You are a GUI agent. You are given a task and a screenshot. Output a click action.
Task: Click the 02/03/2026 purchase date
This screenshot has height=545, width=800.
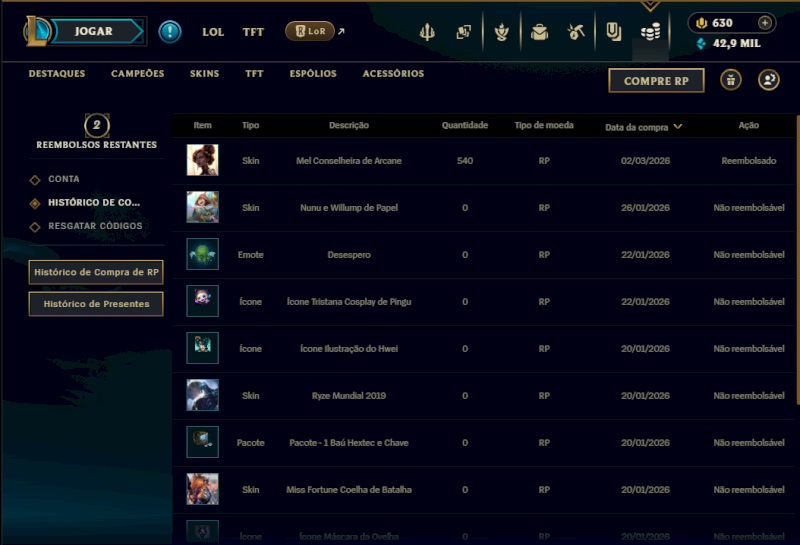tap(645, 161)
